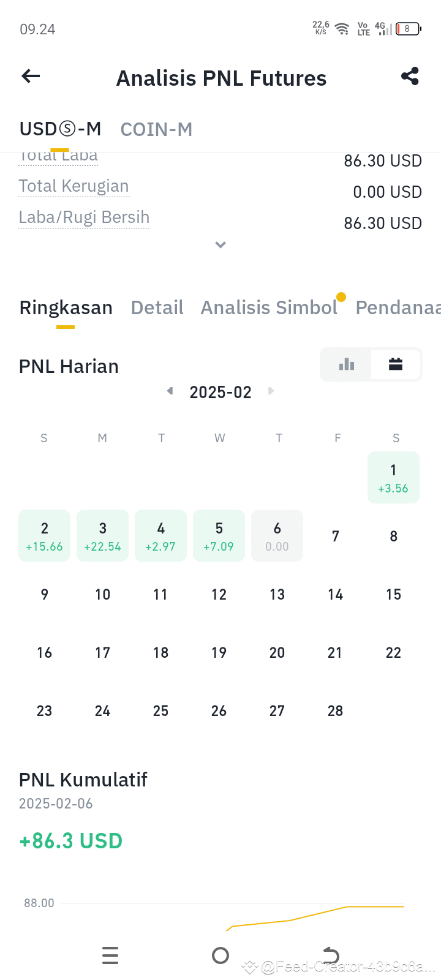Select February 1 with +3.56
The width and height of the screenshot is (441, 980).
393,478
